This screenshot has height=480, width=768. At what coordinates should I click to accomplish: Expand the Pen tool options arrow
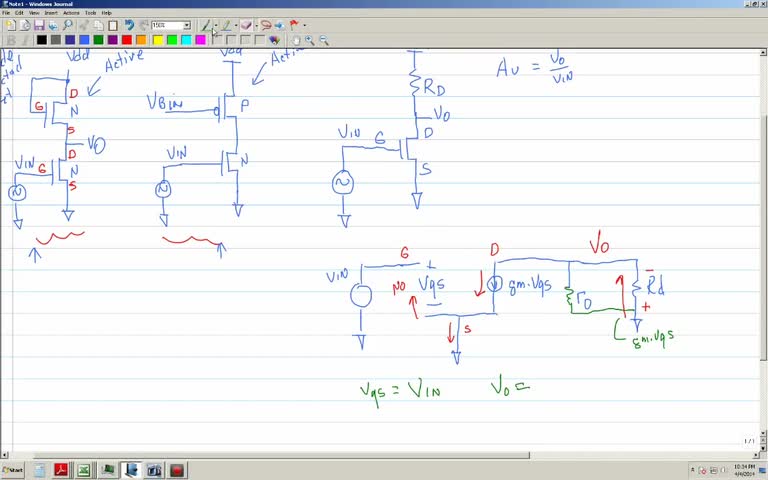click(216, 25)
